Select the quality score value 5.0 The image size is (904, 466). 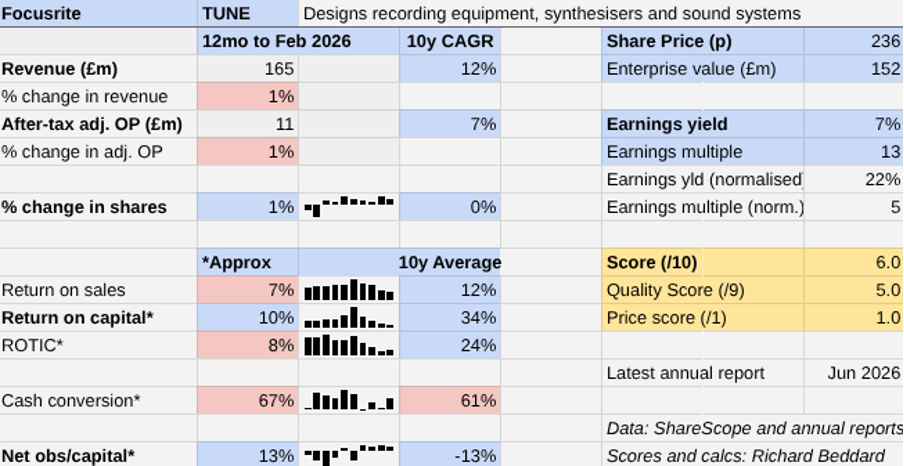coord(854,290)
